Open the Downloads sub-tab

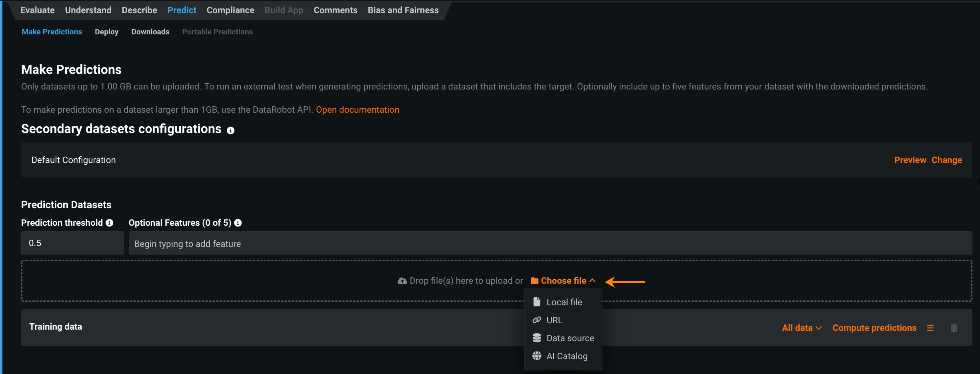tap(150, 32)
